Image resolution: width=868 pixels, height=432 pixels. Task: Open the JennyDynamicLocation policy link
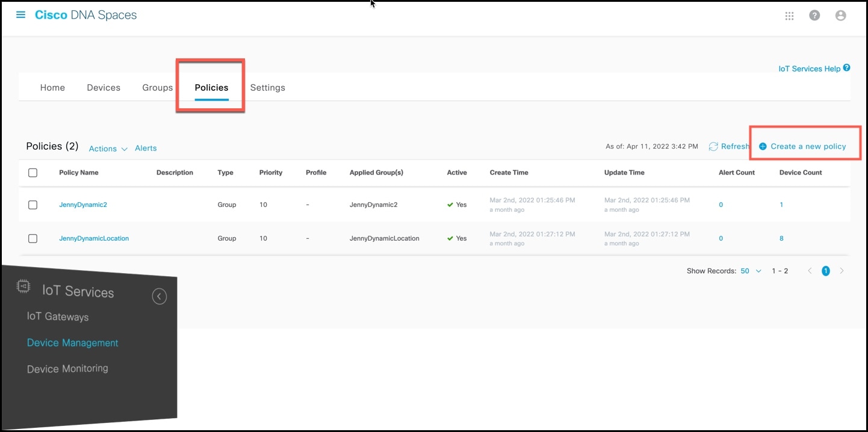click(94, 238)
